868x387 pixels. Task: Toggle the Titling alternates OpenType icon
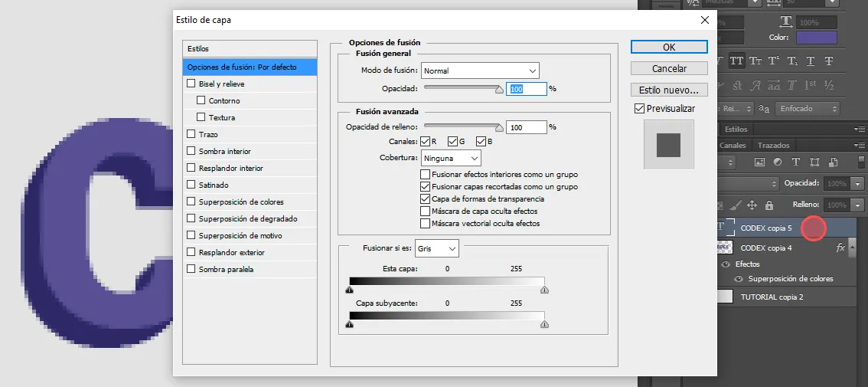792,85
